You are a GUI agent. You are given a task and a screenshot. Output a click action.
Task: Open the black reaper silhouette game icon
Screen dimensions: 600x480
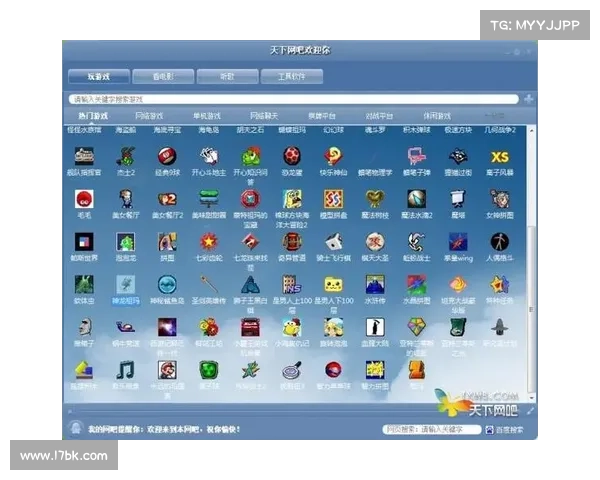[375, 328]
